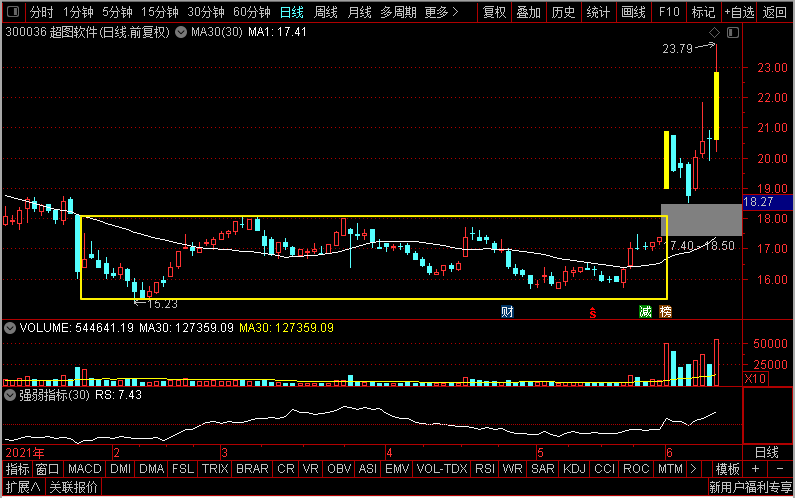Click the 榜 ranking marker icon
This screenshot has height=498, width=795.
click(665, 312)
